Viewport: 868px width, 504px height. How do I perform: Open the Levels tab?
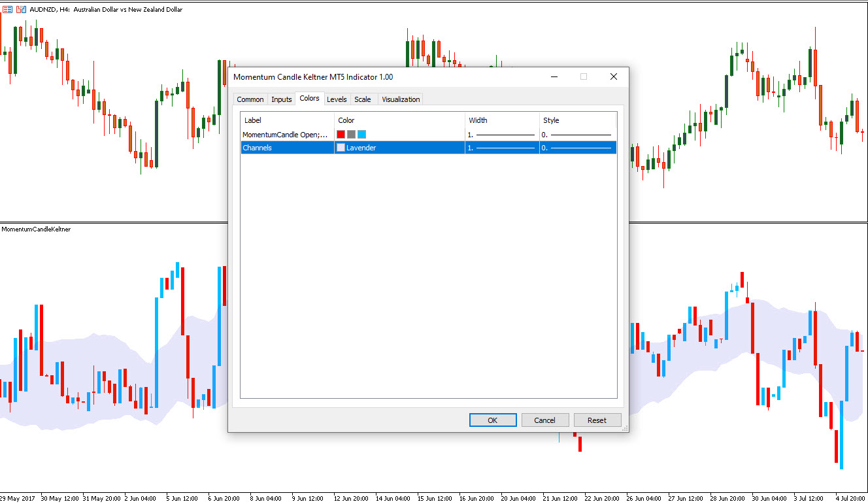tap(337, 99)
